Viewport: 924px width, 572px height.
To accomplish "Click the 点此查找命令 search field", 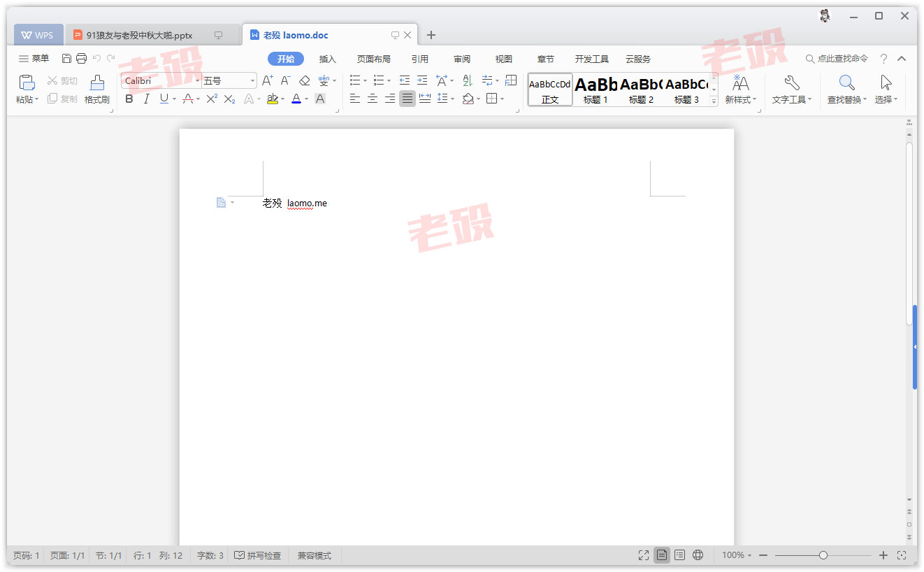I will click(x=837, y=59).
